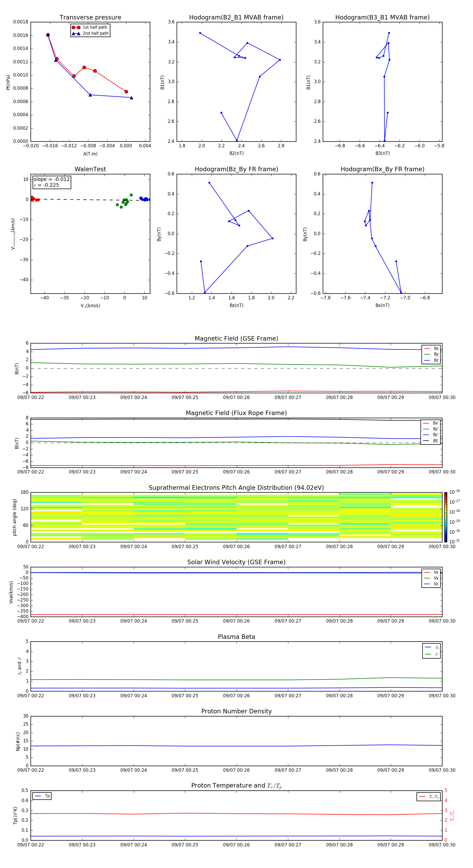The width and height of the screenshot is (473, 868).
Task: Click the slope and r annotation box in WalenTest
Action: 52,182
